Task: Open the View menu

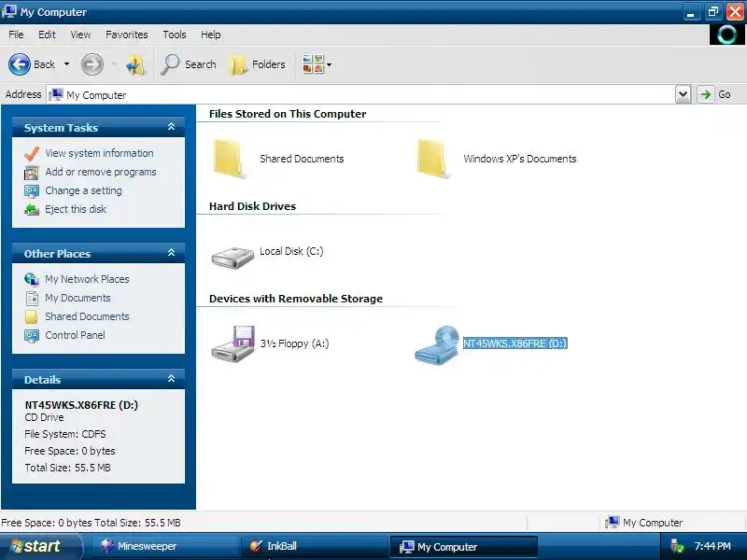Action: 80,35
